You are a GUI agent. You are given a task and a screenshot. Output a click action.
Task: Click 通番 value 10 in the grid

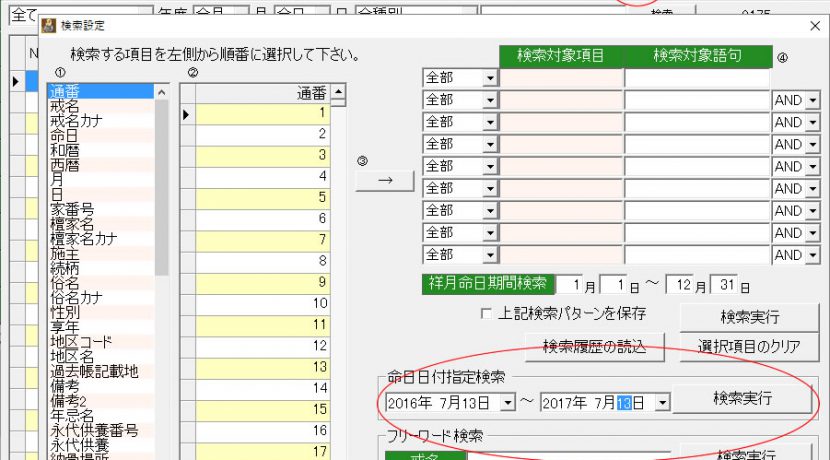[x=263, y=304]
